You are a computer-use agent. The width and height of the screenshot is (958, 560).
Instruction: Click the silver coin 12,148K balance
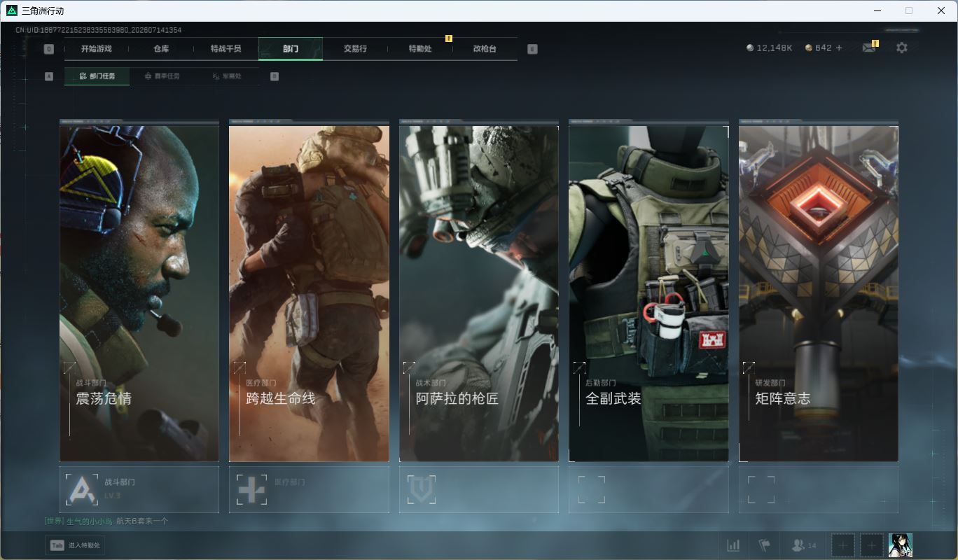click(769, 48)
